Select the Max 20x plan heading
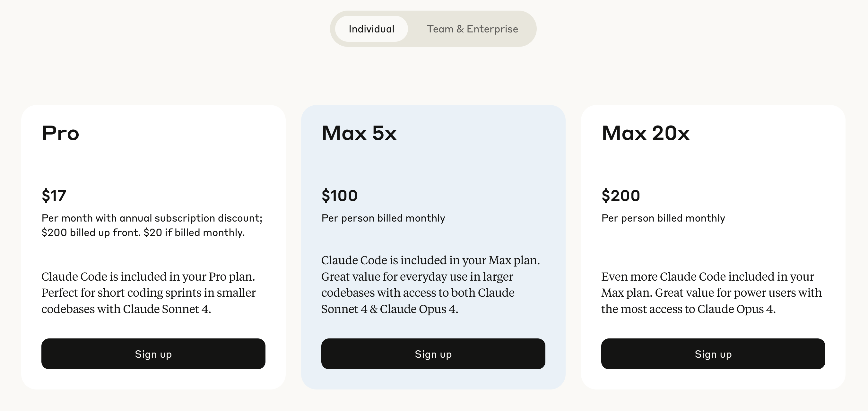Screen dimensions: 868x411 pos(645,133)
